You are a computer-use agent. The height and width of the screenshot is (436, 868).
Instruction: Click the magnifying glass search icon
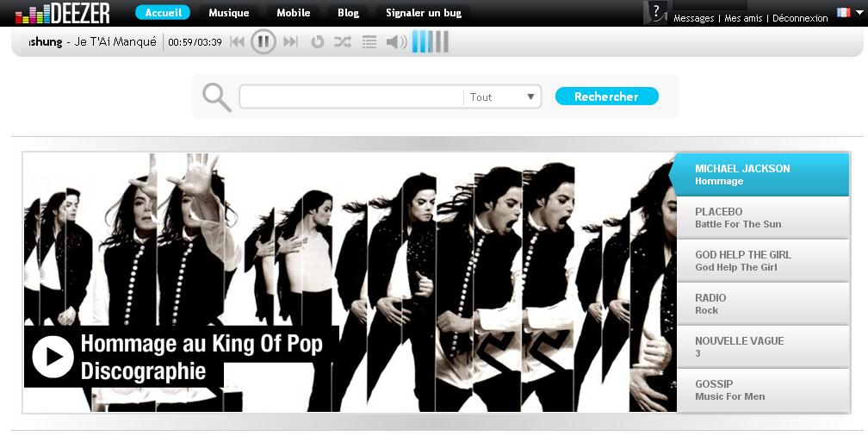[216, 97]
